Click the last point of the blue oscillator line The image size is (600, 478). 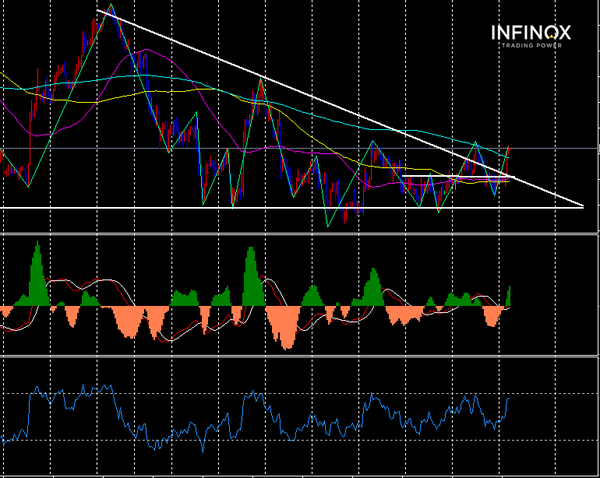click(509, 398)
